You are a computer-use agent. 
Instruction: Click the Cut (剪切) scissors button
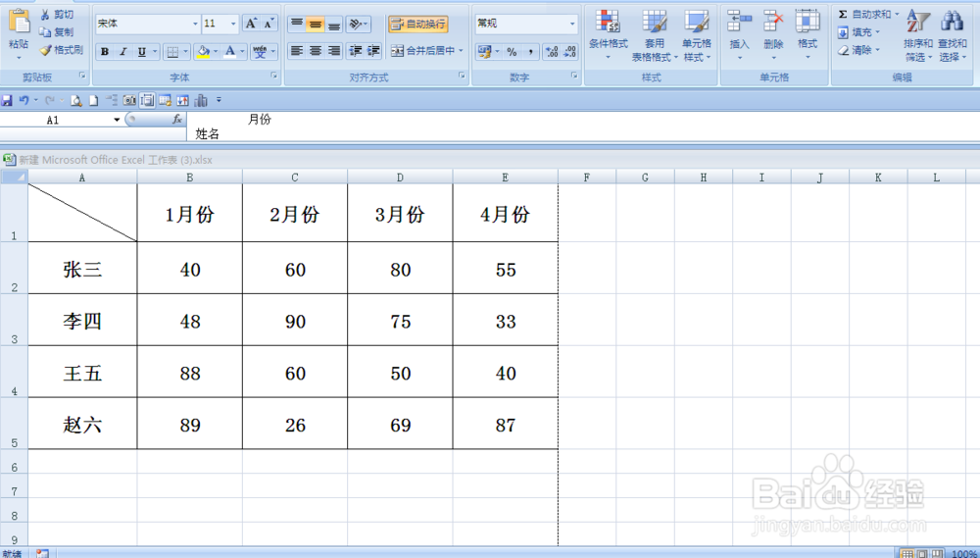57,15
